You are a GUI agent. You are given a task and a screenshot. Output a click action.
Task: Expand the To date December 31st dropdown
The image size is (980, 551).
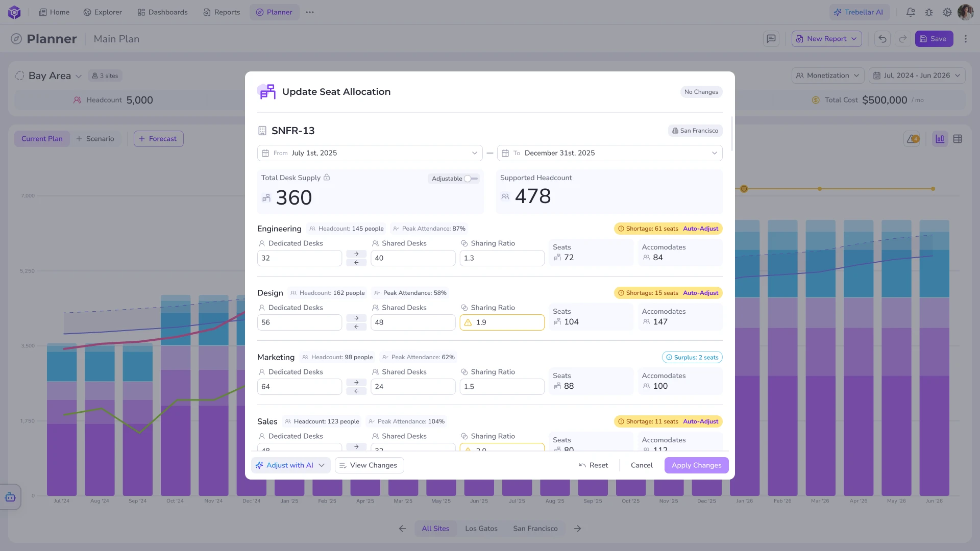pos(609,153)
